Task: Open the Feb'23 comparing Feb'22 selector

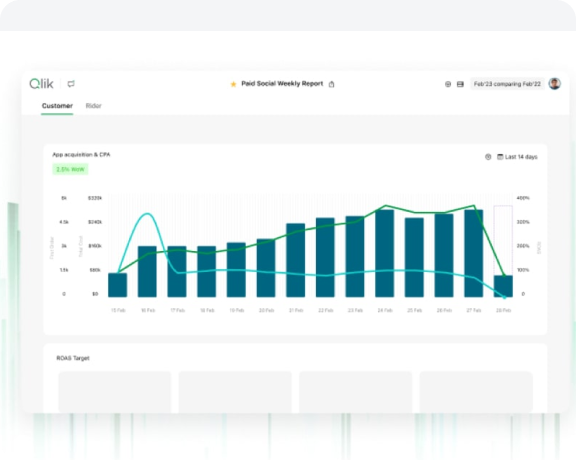Action: point(507,84)
